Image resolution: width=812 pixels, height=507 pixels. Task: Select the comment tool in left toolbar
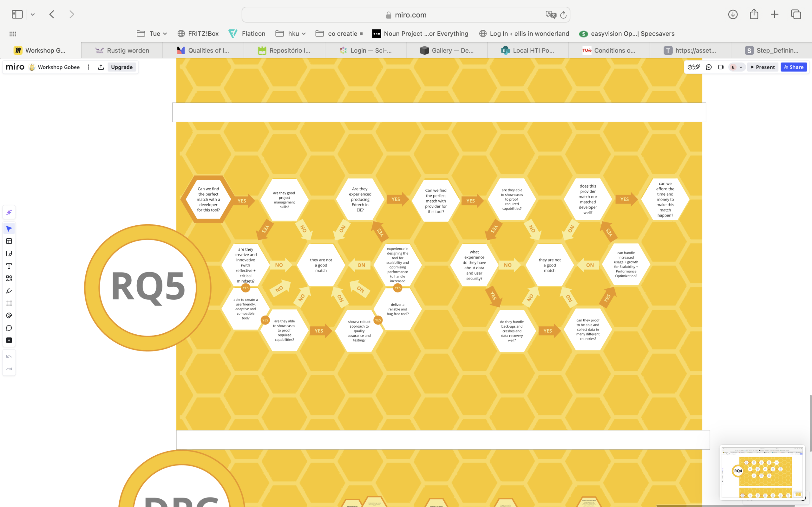pyautogui.click(x=9, y=328)
